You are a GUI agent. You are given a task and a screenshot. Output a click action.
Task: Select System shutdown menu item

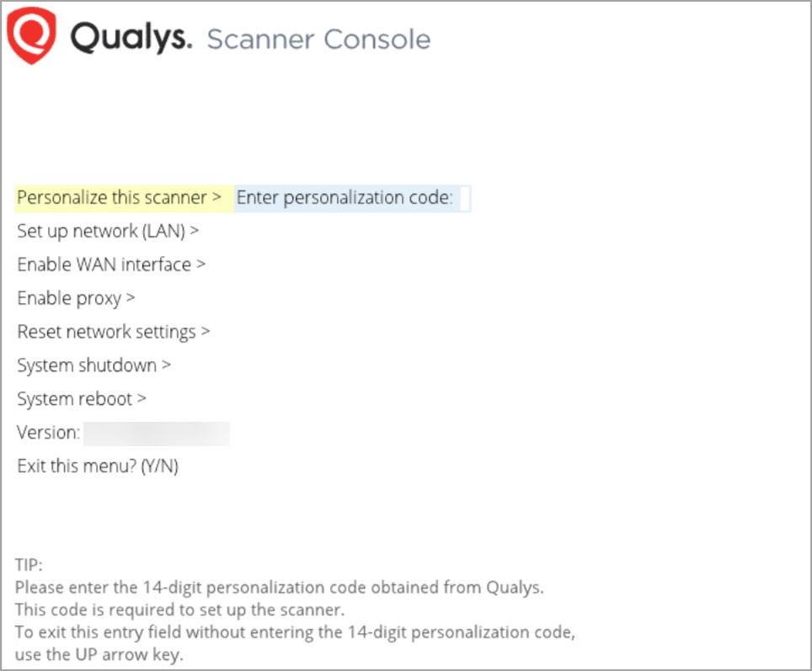tap(87, 365)
